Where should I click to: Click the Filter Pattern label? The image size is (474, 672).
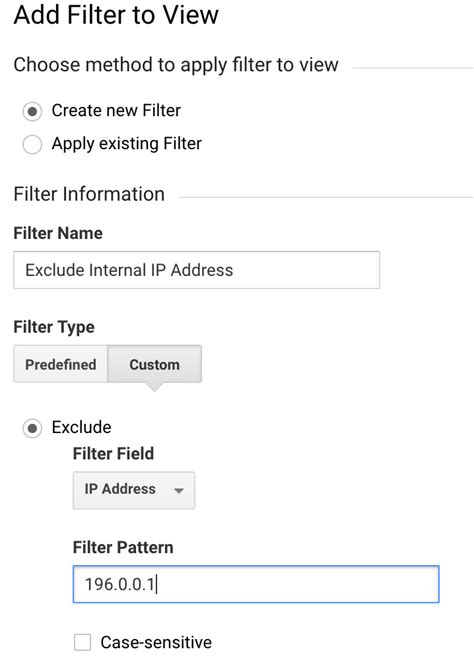123,547
